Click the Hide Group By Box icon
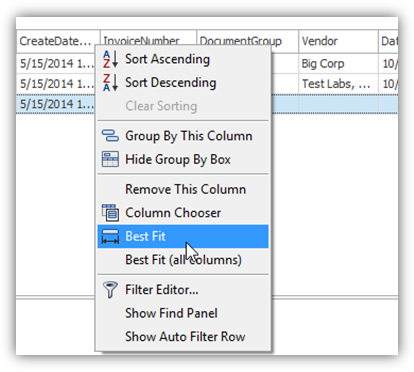 pos(110,159)
